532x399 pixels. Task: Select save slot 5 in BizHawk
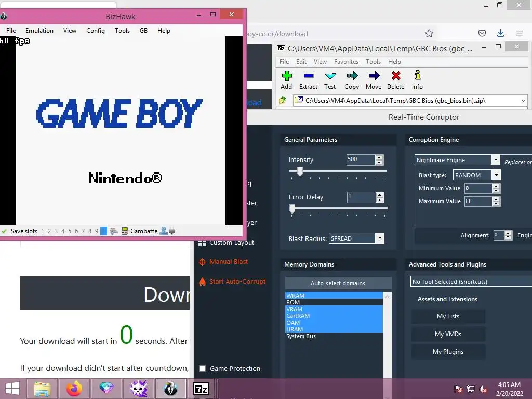(70, 231)
